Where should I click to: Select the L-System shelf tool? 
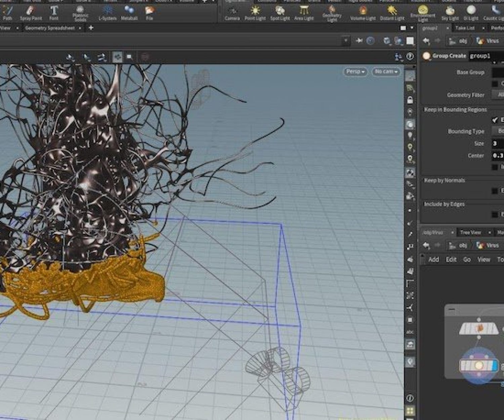tap(107, 12)
